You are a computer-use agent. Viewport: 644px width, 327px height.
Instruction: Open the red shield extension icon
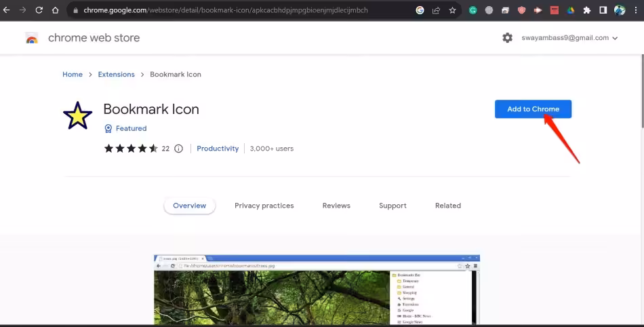click(521, 10)
